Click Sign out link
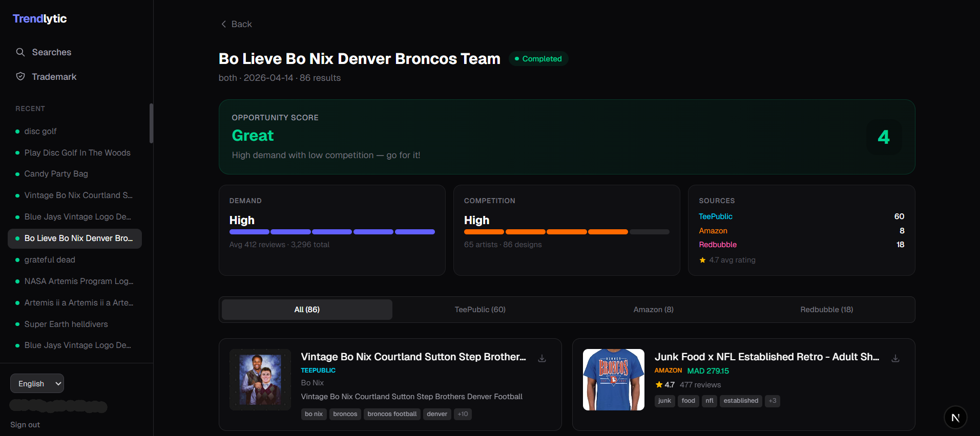This screenshot has height=436, width=980. pos(25,425)
